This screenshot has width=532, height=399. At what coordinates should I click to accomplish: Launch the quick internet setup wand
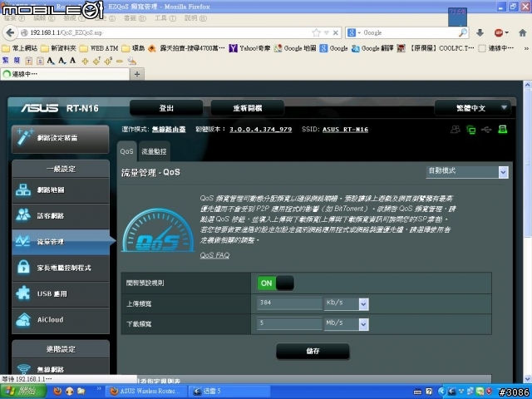pos(26,137)
